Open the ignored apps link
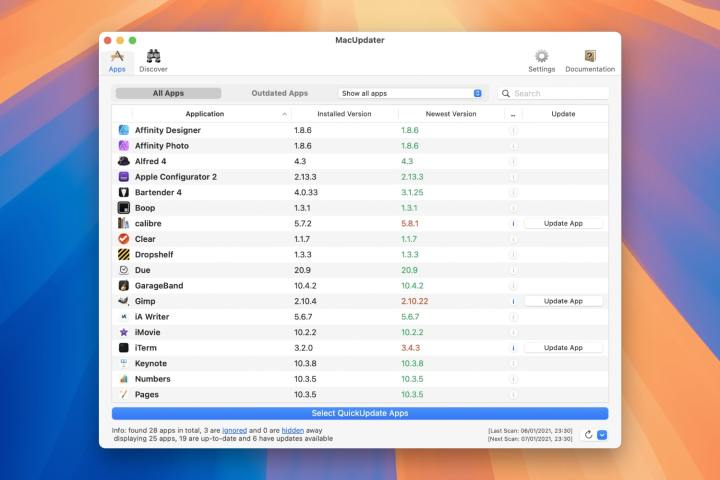This screenshot has height=480, width=720. (x=234, y=430)
